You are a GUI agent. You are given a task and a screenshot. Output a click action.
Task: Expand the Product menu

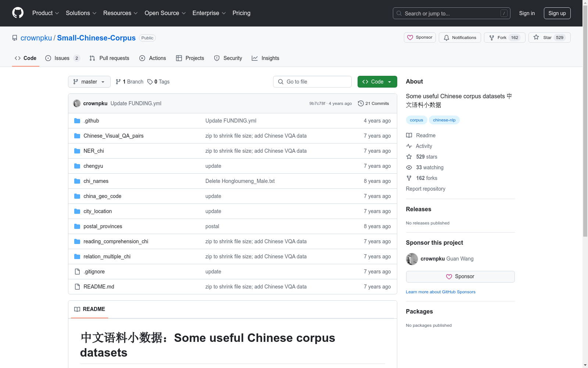[x=46, y=13]
